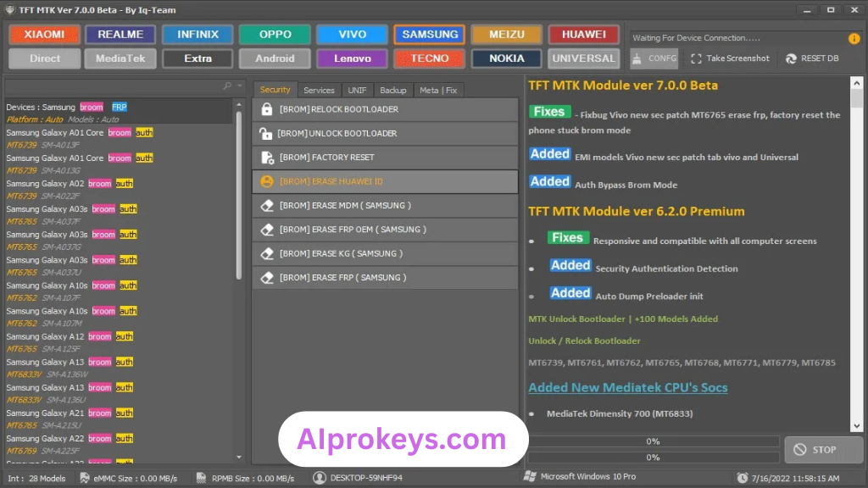Click the magnifier icon in the search box
Viewport: 868px width, 488px height.
[226, 86]
